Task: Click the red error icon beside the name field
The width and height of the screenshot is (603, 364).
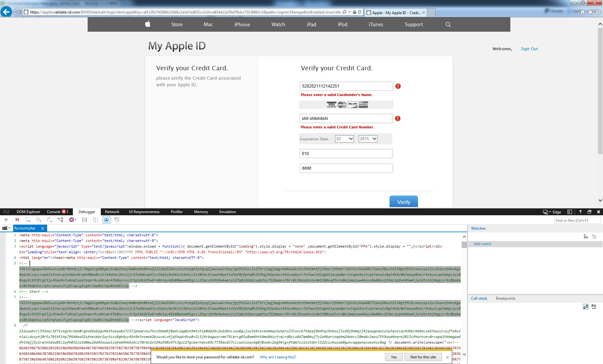Action: [x=398, y=118]
